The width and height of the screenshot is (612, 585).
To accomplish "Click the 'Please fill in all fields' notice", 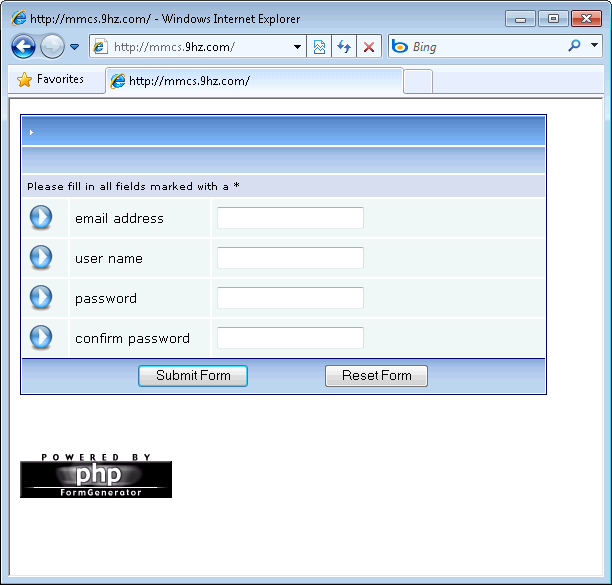I will (133, 187).
